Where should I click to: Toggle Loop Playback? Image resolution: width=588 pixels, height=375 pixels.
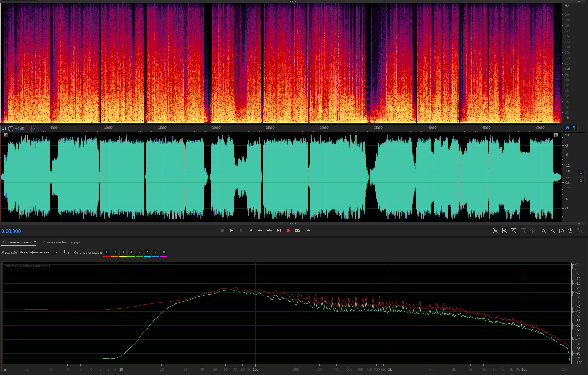298,231
